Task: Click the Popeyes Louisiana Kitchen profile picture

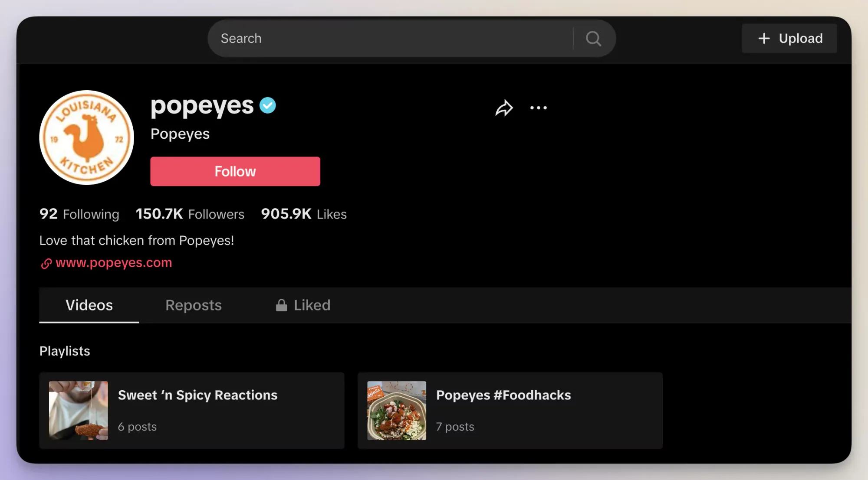Action: coord(87,137)
